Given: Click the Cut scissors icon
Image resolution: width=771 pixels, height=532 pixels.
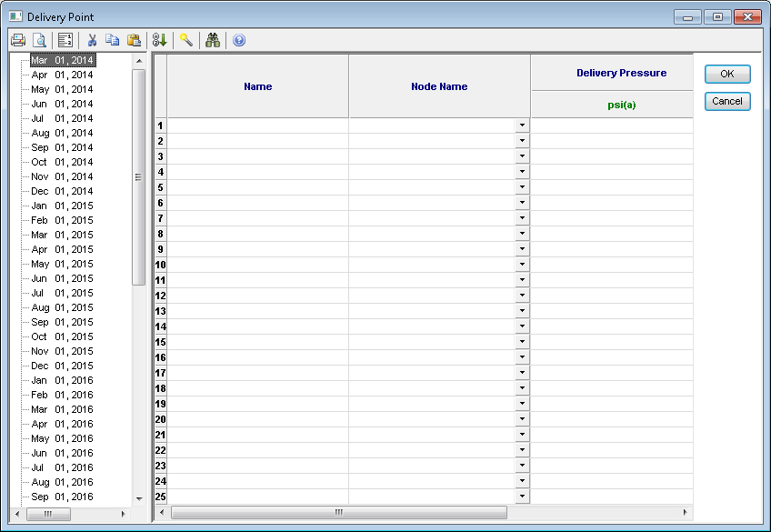Looking at the screenshot, I should click(x=92, y=40).
